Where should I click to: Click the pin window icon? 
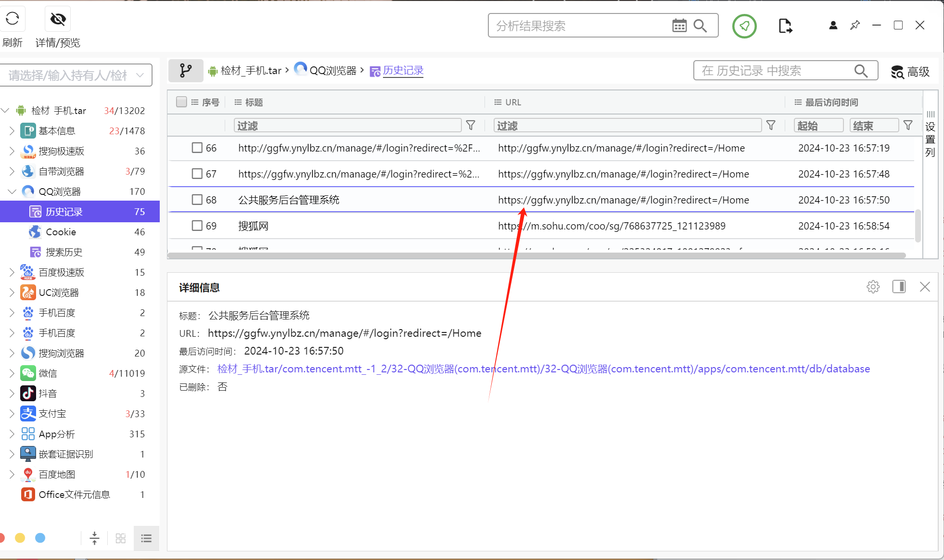point(855,25)
